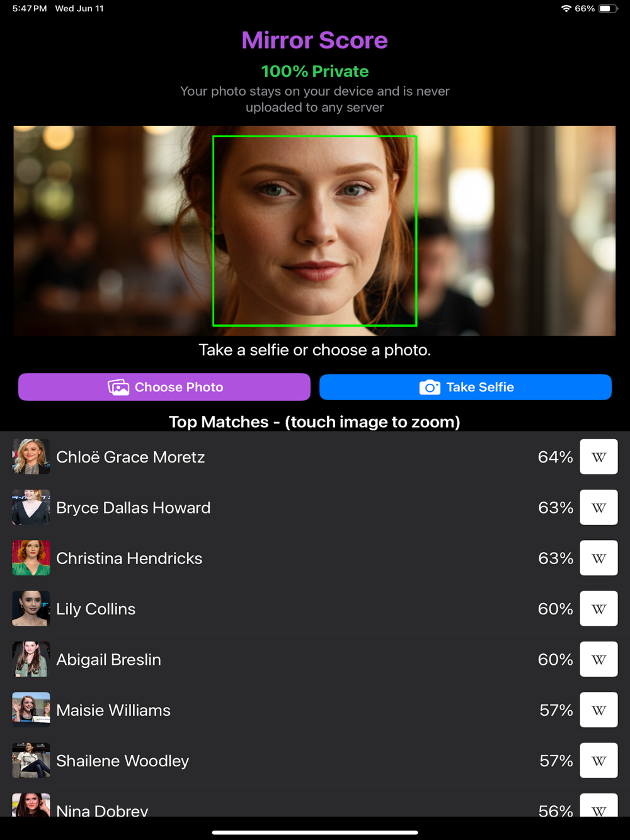
Task: Tap the Take Selfie button
Action: (x=466, y=387)
